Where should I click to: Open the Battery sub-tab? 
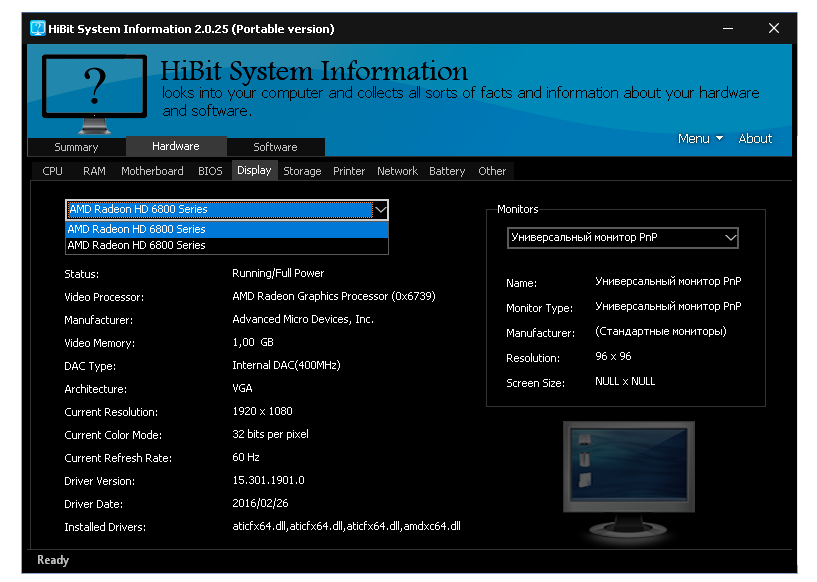(447, 171)
